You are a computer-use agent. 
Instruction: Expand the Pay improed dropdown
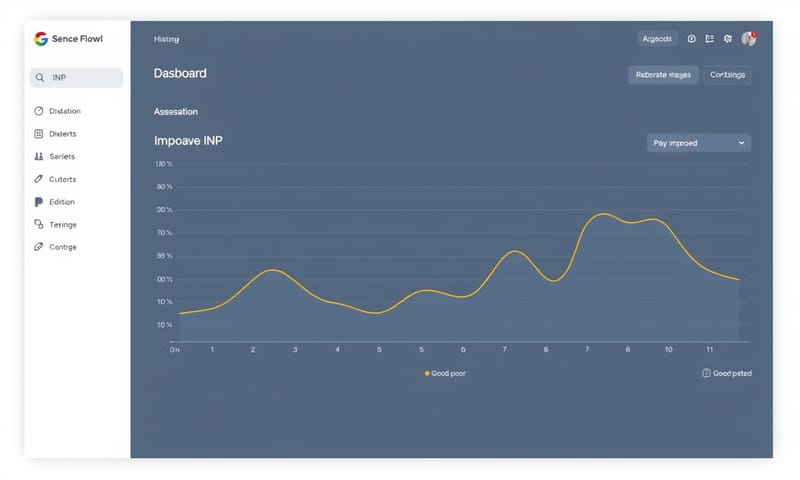point(699,143)
